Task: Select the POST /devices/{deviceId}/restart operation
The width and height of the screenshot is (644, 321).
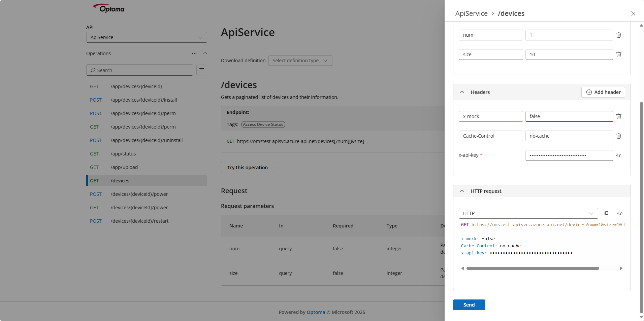Action: 139,221
